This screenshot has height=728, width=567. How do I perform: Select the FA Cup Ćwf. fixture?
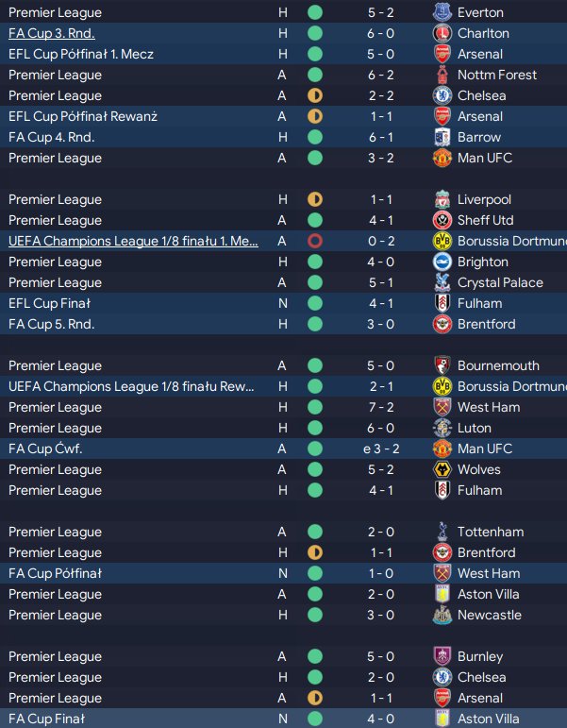[45, 449]
